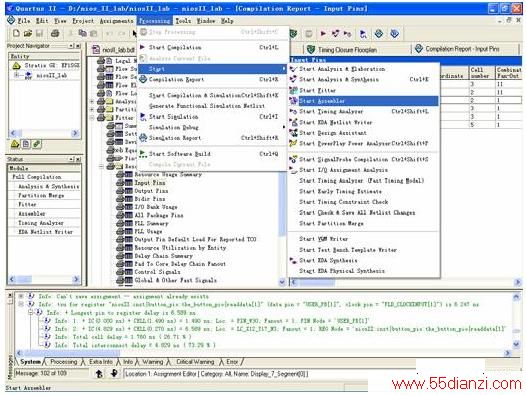Open the Tools menu

pyautogui.click(x=183, y=21)
